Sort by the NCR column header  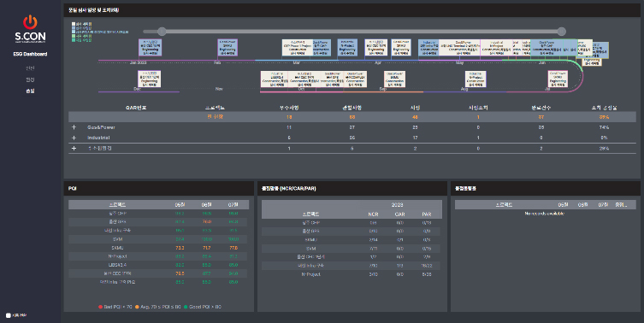[x=373, y=214]
